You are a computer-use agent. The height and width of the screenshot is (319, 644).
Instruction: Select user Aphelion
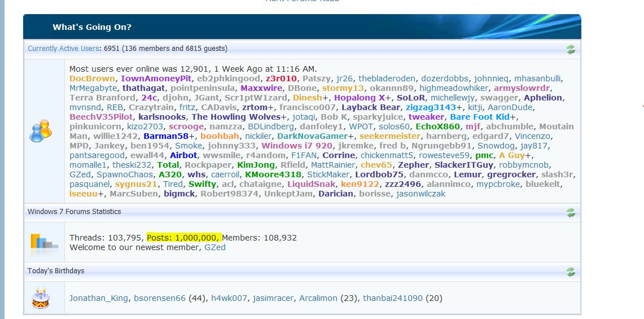[x=542, y=98]
